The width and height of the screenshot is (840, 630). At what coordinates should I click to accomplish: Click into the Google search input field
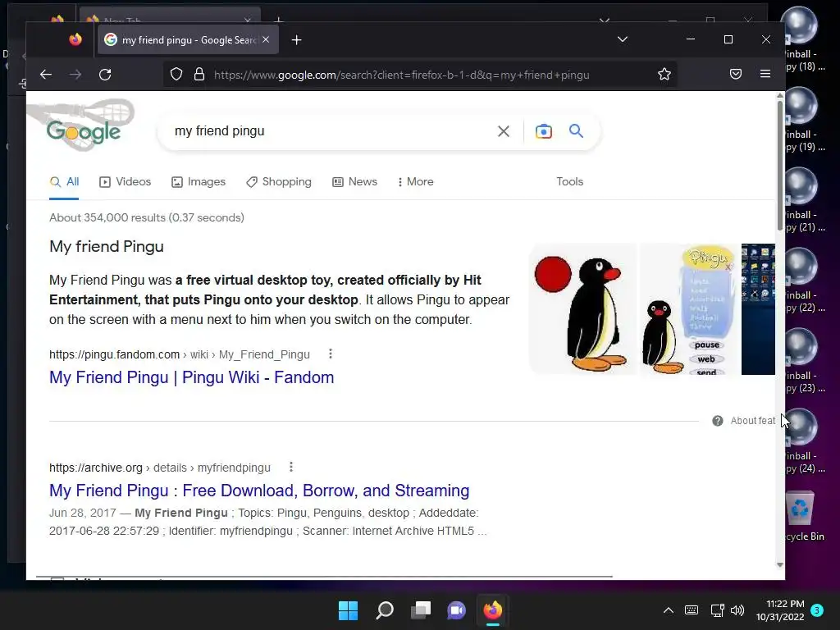(332, 131)
